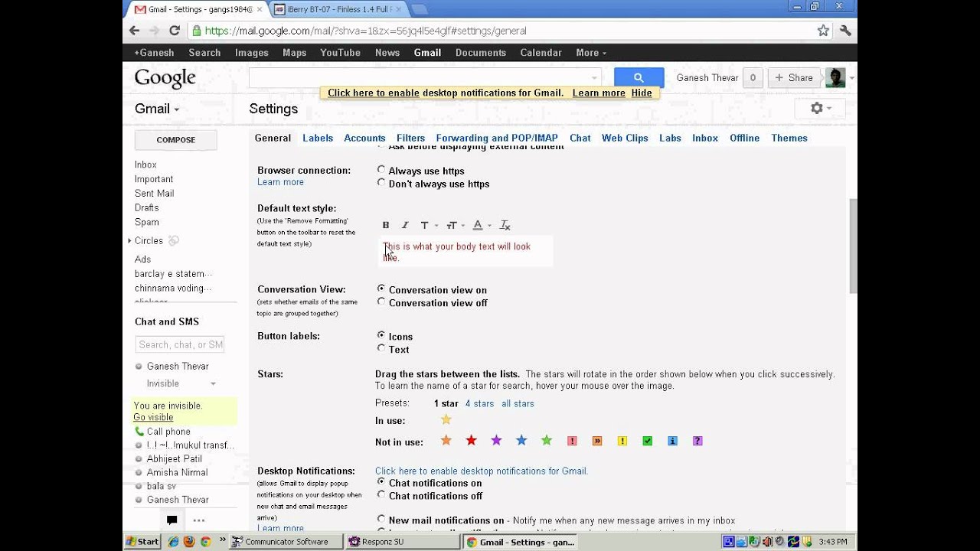Pick the red star icon
Screen dimensions: 980x551
[x=472, y=440]
